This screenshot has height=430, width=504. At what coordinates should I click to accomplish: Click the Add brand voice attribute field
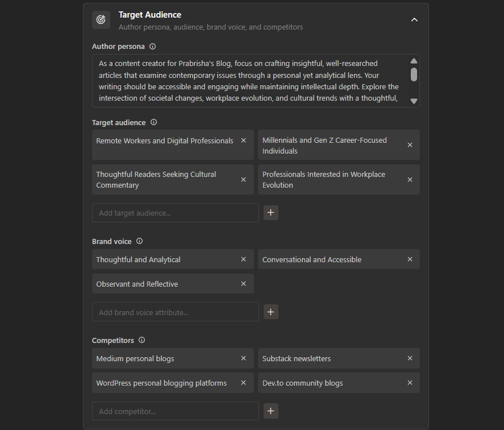point(175,312)
